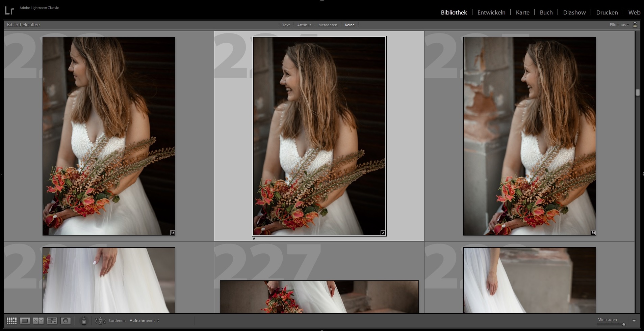Screen dimensions: 644x331
Task: Select the Keine filter option
Action: 350,25
